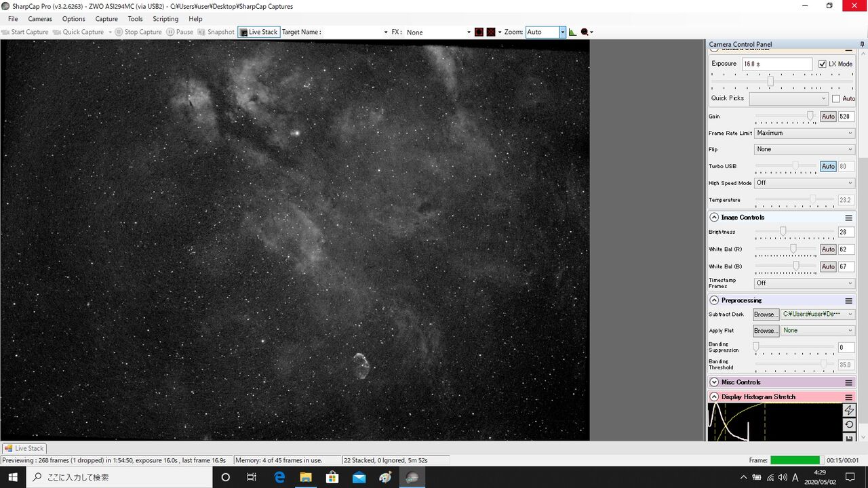868x488 pixels.
Task: Open the Apply Flat dropdown
Action: [818, 331]
